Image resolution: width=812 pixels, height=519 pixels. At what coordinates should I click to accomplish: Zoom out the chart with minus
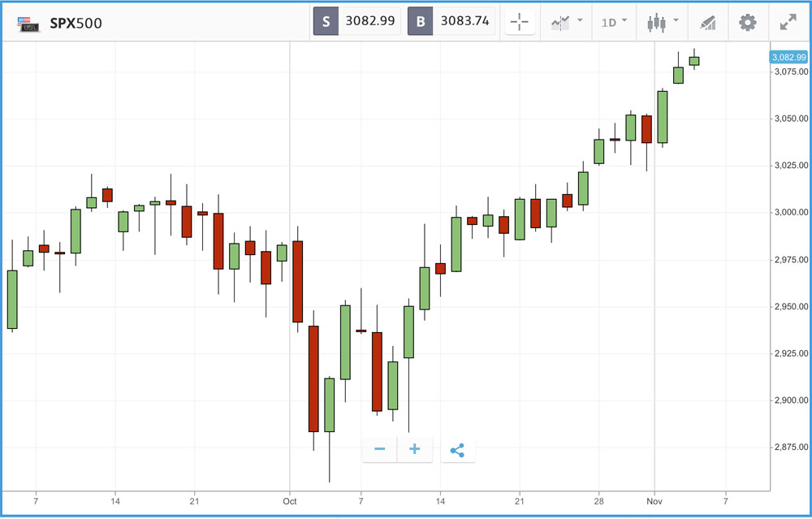[379, 449]
